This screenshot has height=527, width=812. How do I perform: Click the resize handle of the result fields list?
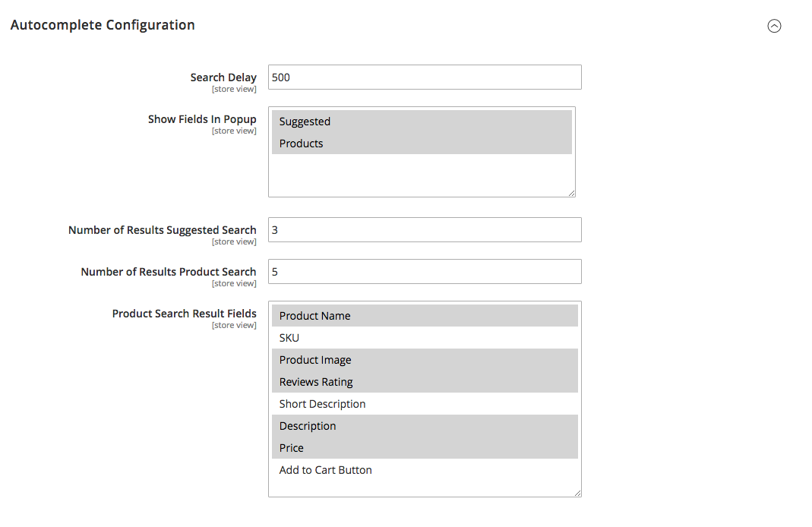(577, 493)
